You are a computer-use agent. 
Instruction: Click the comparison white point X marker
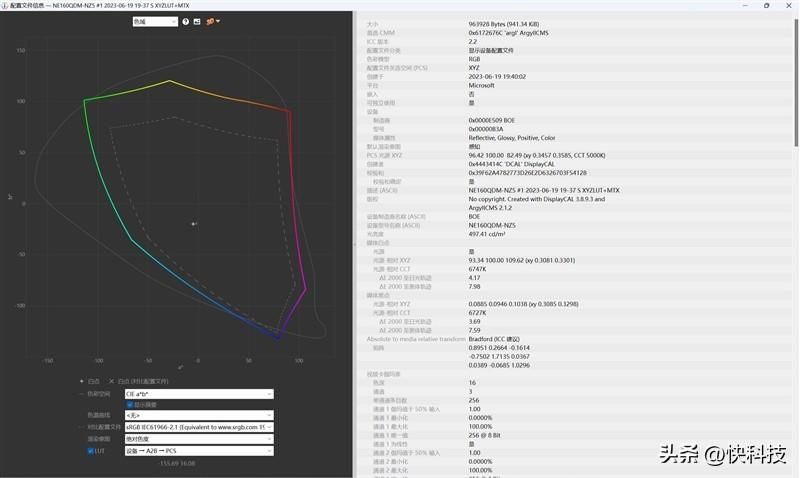[x=111, y=381]
